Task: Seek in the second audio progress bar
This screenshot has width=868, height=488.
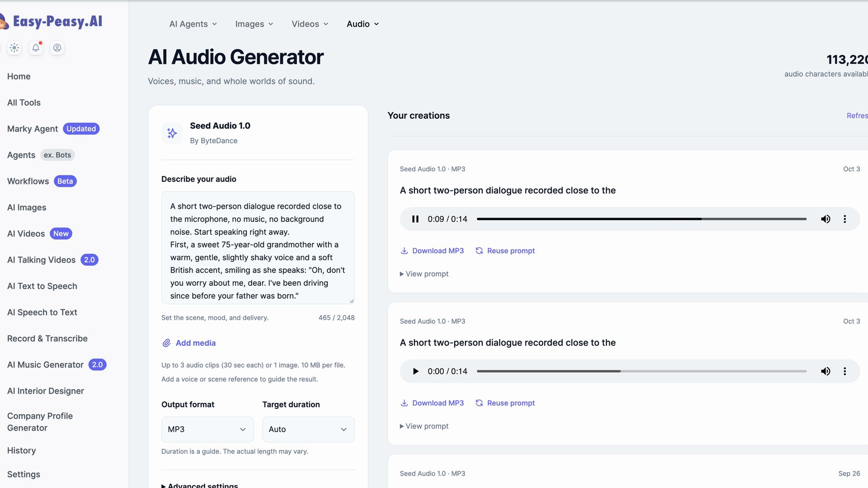Action: [x=642, y=371]
